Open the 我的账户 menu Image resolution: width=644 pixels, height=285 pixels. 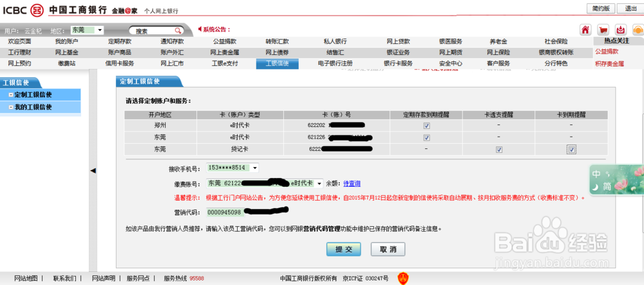tap(66, 41)
